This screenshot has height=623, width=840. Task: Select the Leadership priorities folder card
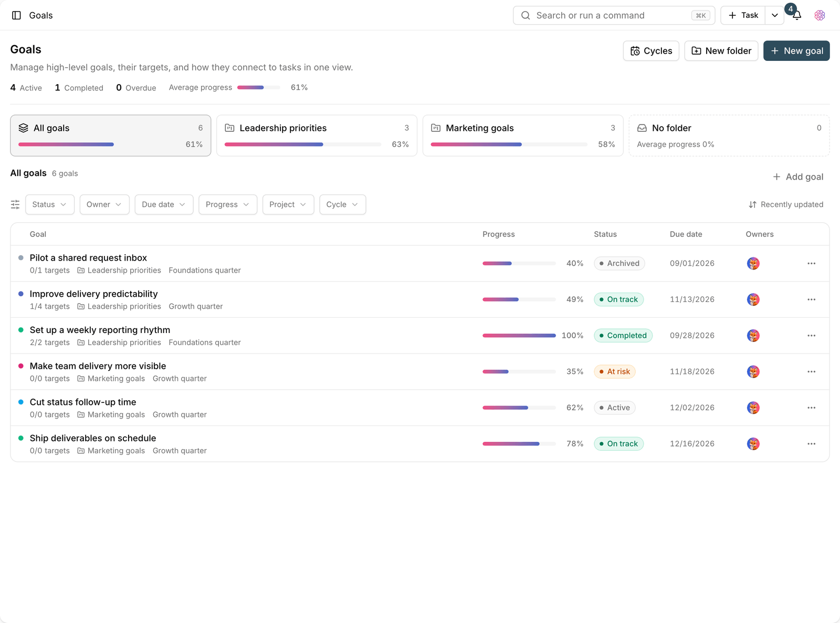[x=317, y=136]
